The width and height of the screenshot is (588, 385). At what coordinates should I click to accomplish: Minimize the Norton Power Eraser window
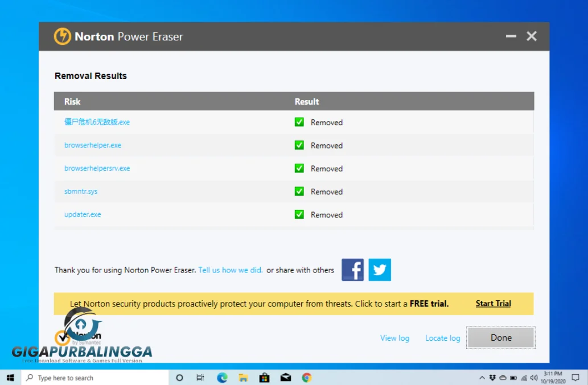511,36
